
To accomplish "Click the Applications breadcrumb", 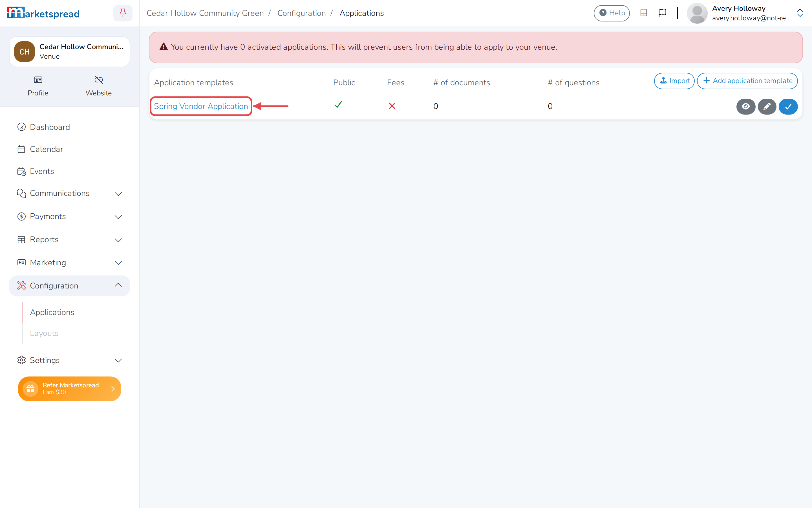I will coord(361,13).
